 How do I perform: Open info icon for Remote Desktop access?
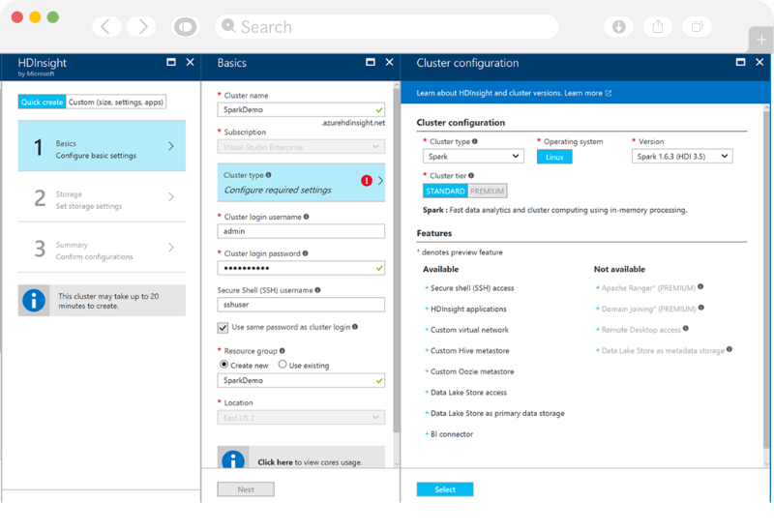(x=685, y=329)
